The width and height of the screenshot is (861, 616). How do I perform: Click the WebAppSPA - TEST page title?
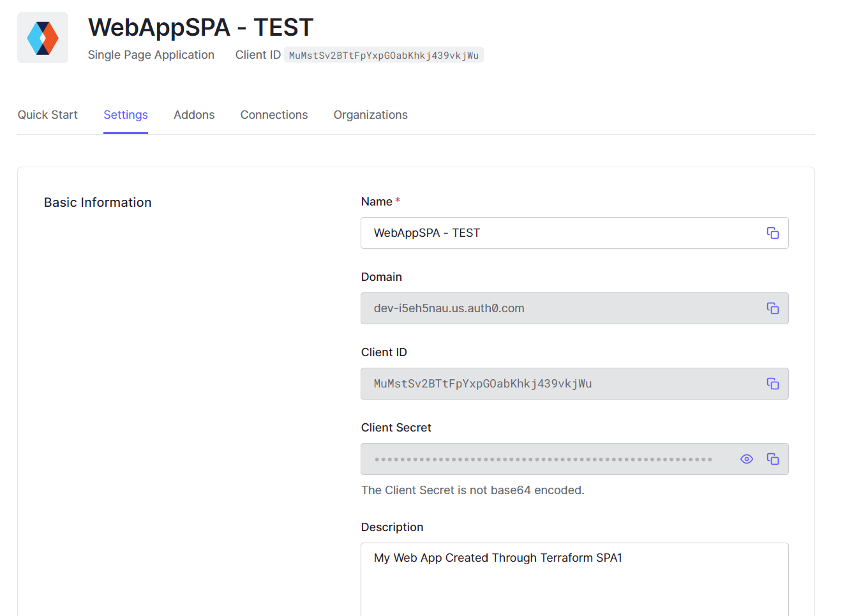(200, 27)
